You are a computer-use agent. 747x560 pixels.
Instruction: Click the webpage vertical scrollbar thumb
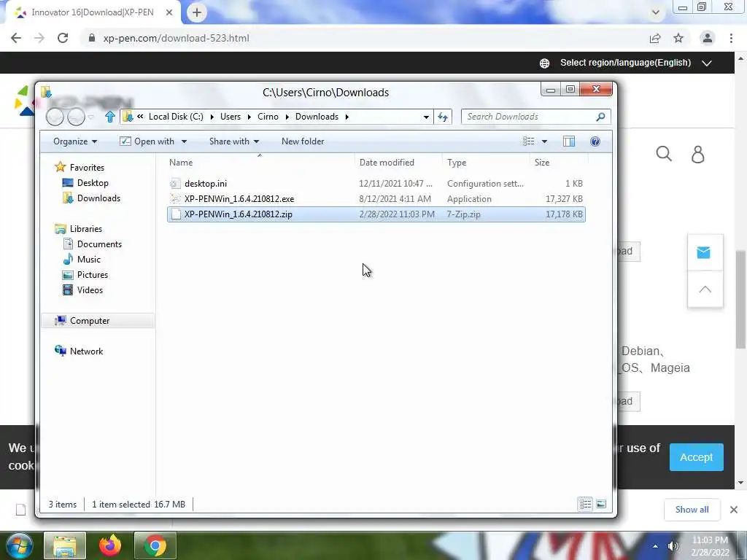(740, 299)
